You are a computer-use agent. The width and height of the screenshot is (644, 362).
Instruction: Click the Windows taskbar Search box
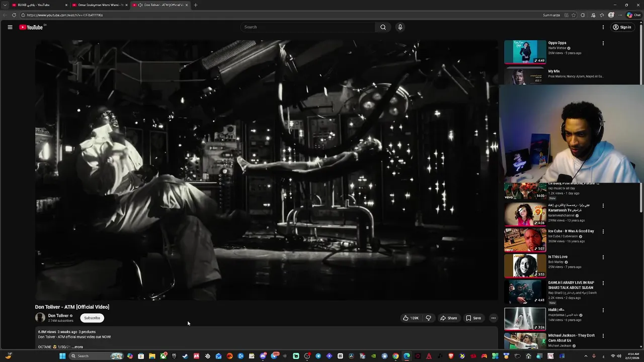[x=96, y=356]
